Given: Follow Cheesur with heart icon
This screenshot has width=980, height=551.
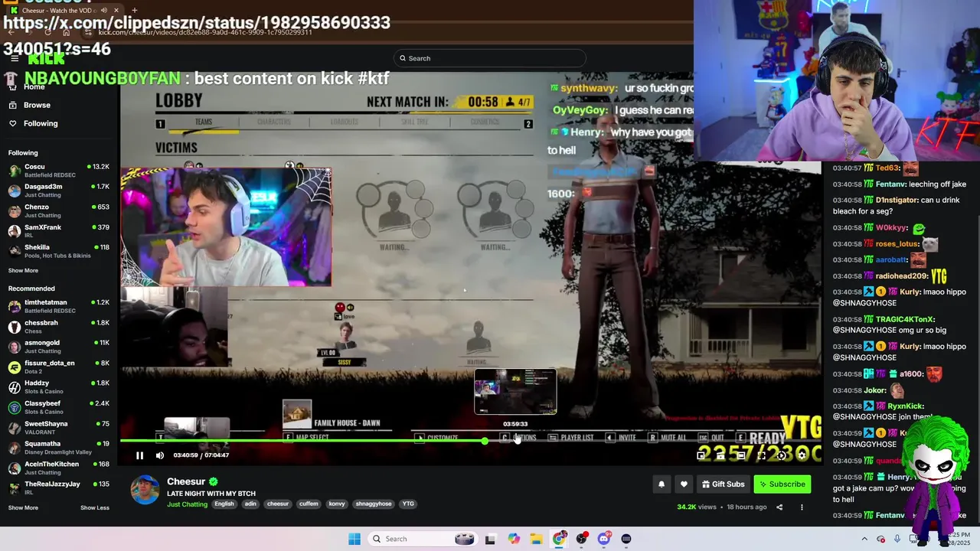Looking at the screenshot, I should click(684, 484).
